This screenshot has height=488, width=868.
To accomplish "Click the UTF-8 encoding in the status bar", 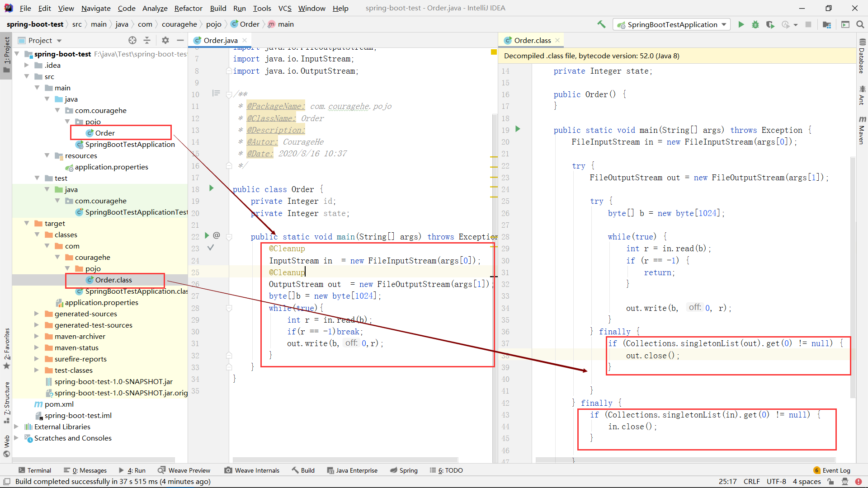I will coord(776,482).
